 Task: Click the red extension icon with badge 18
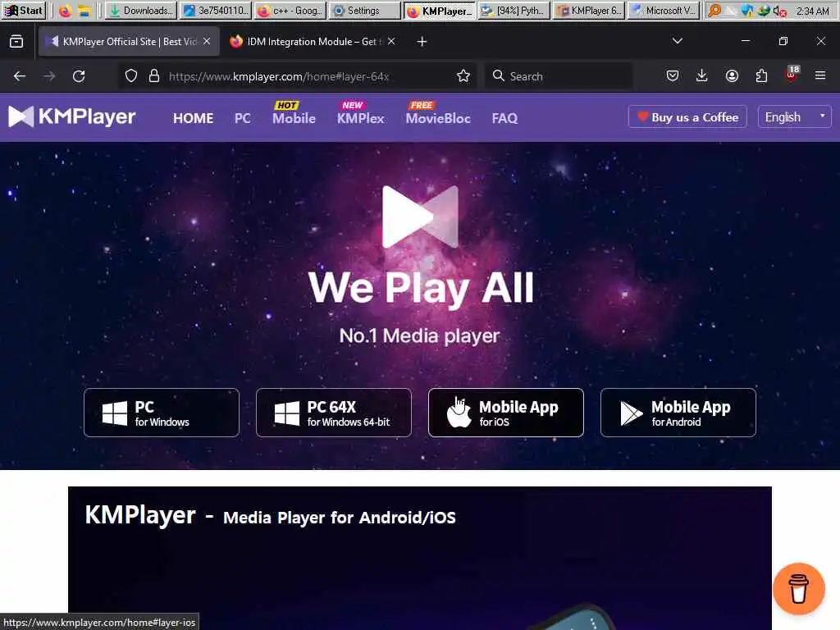click(x=792, y=74)
